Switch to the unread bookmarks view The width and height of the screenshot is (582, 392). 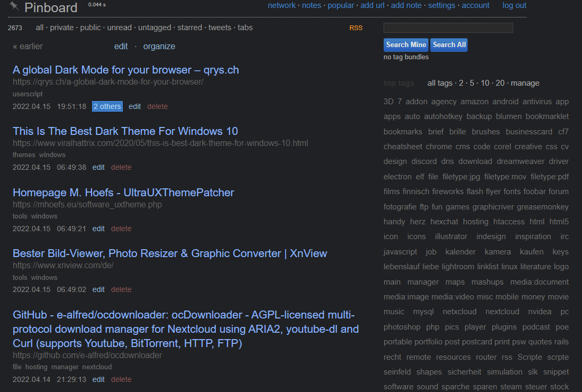point(119,28)
